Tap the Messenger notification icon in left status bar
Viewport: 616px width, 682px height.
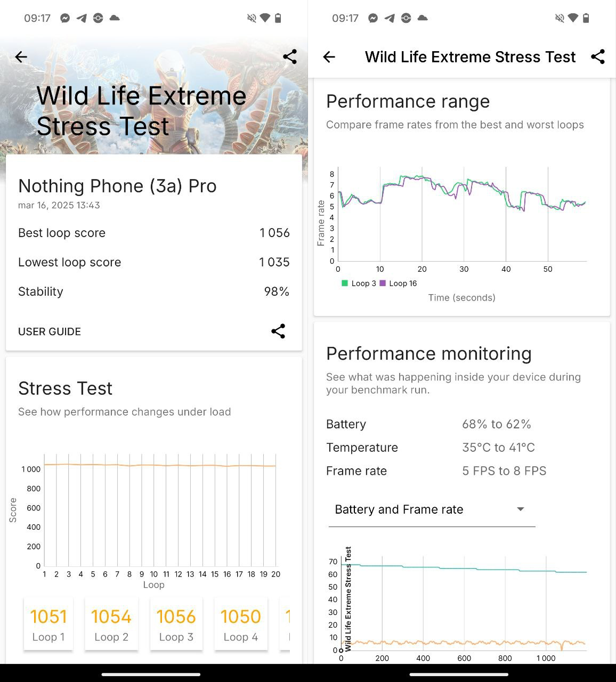tap(65, 18)
